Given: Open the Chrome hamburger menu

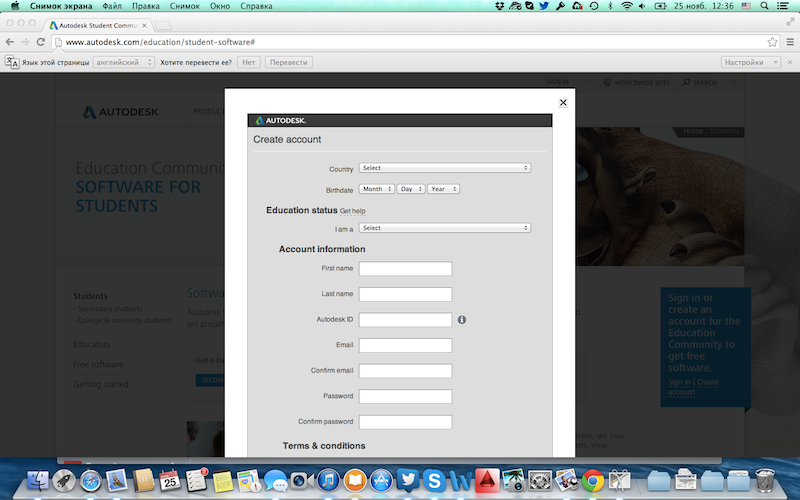Looking at the screenshot, I should pyautogui.click(x=788, y=42).
